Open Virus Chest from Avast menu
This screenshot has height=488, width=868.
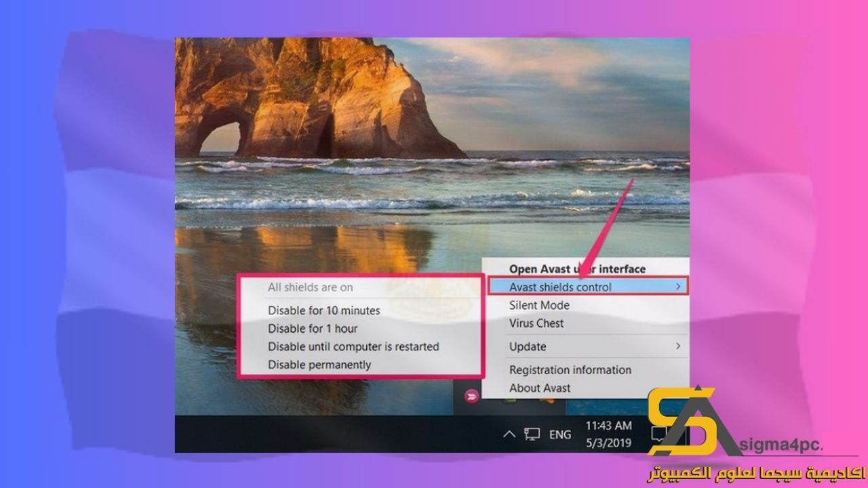point(536,323)
